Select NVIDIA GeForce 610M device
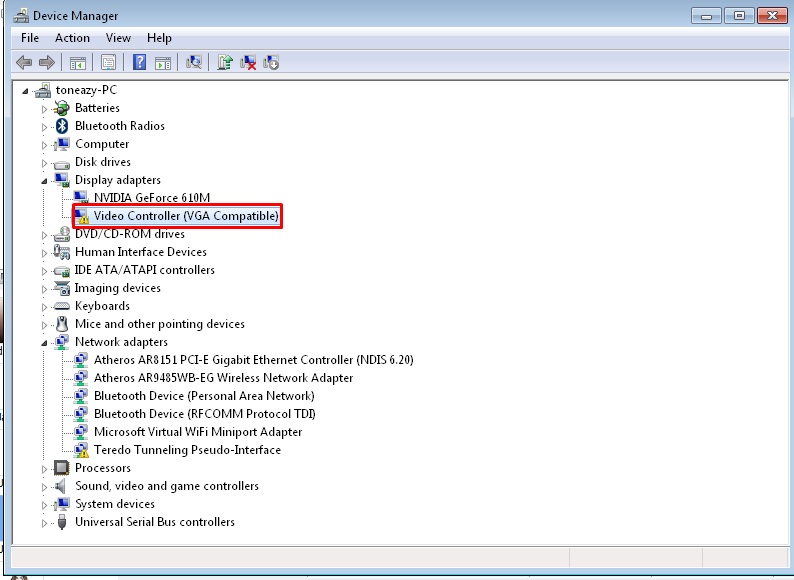The image size is (794, 580). coord(152,198)
